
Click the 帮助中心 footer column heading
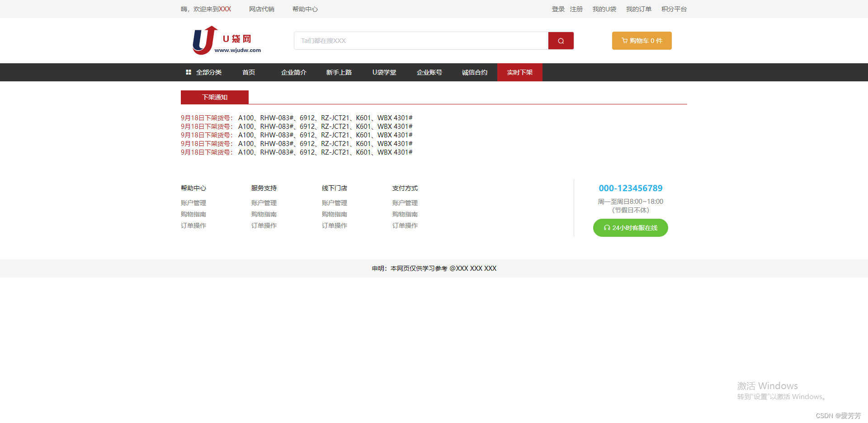(193, 188)
